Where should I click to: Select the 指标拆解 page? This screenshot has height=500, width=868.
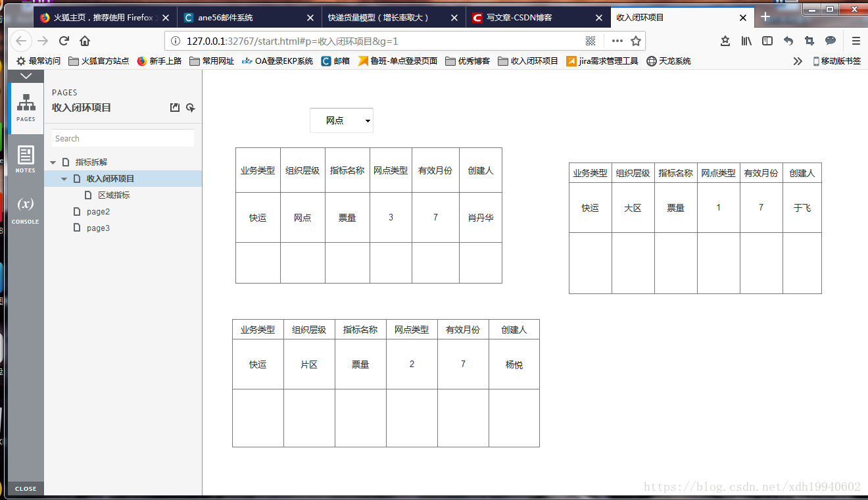point(91,162)
